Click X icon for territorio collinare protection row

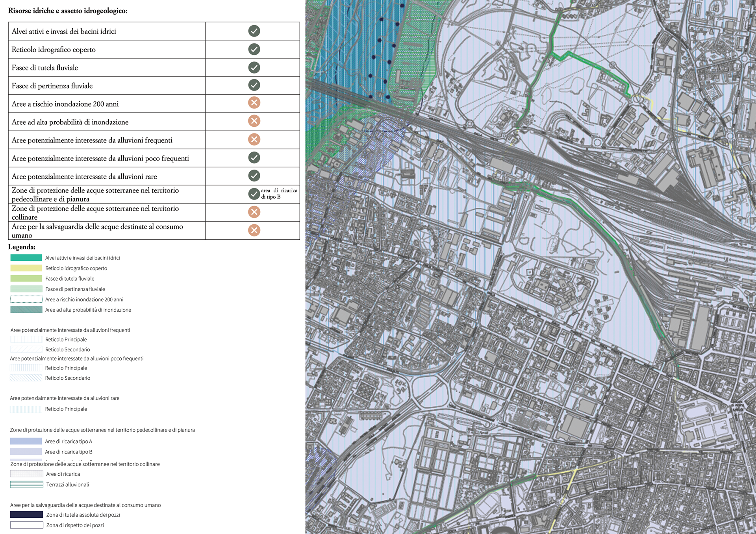pyautogui.click(x=254, y=212)
